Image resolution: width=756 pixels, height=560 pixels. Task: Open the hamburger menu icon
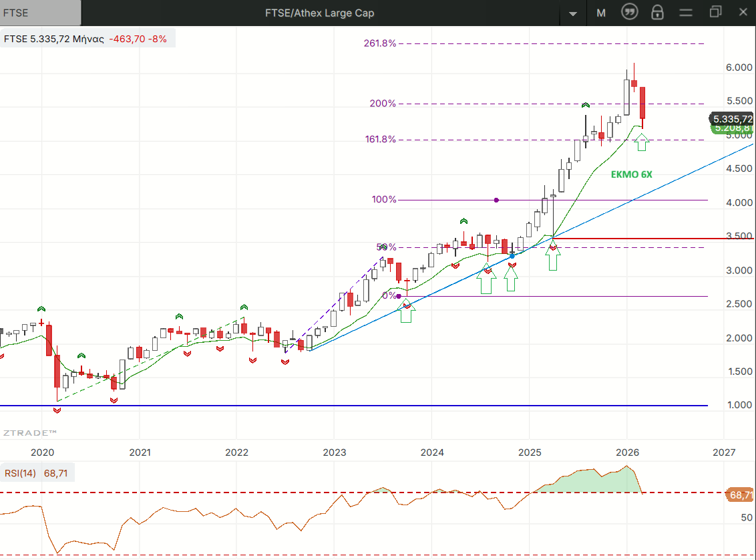pyautogui.click(x=686, y=12)
